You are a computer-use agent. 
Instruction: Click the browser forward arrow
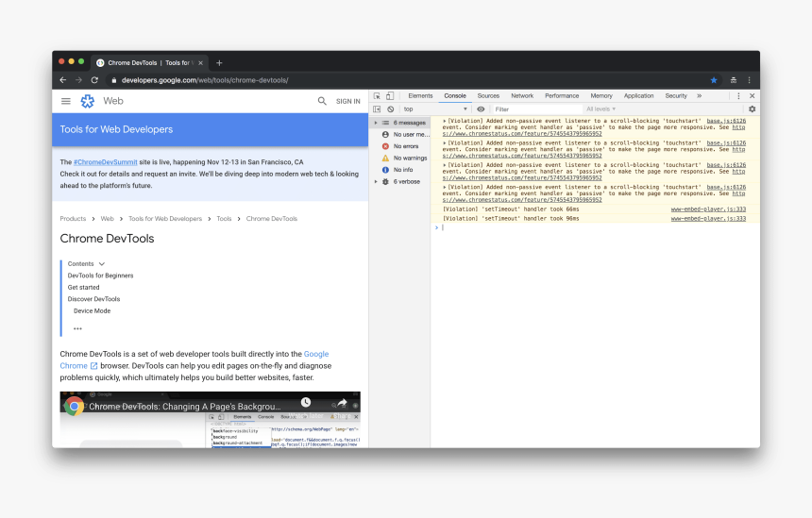click(78, 80)
